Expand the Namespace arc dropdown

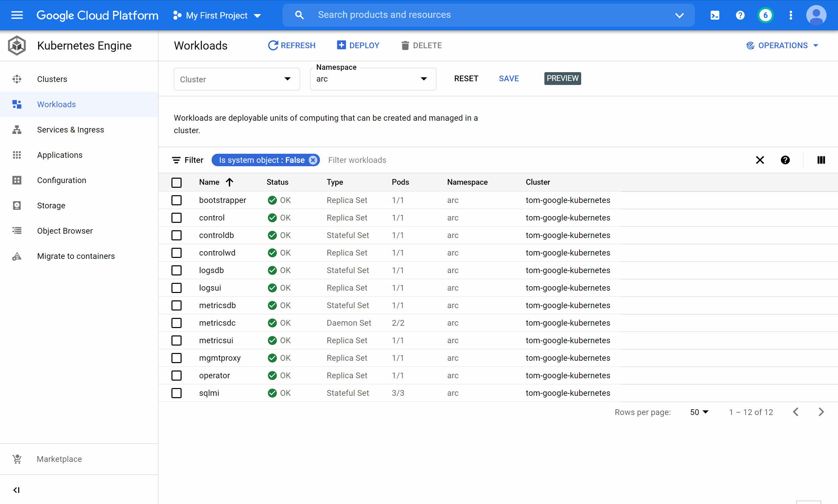[373, 79]
